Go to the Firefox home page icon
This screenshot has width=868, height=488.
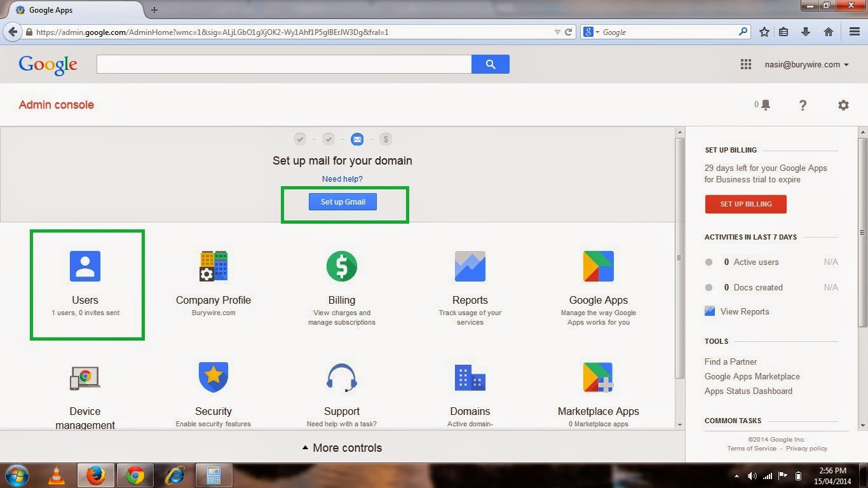tap(828, 32)
